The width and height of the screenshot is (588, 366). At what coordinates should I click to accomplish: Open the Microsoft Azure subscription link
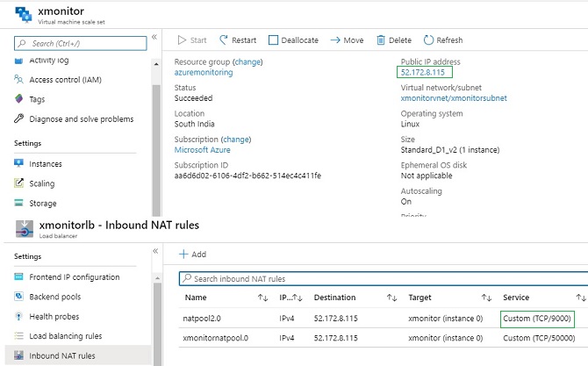coord(203,149)
